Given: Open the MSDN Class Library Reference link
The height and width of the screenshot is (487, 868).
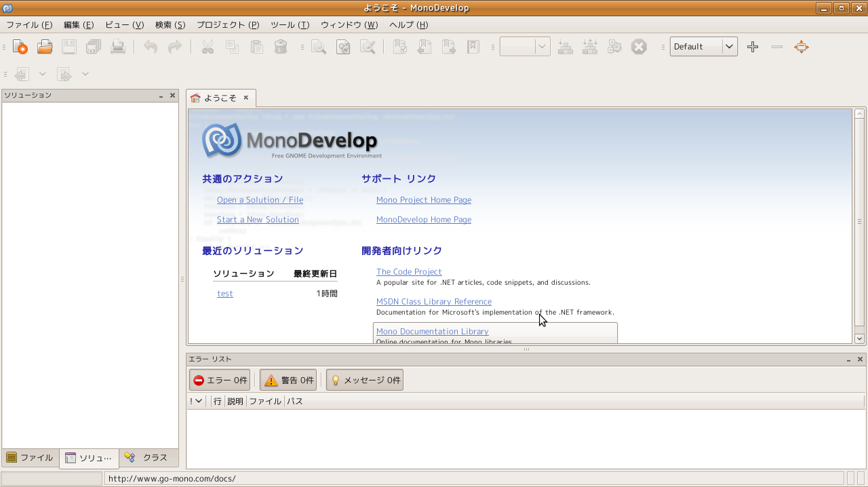Looking at the screenshot, I should 434,302.
